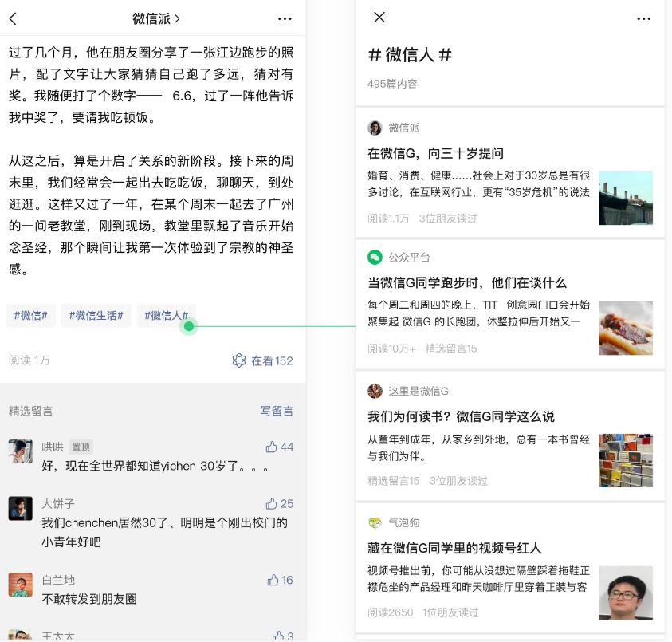672x642 pixels.
Task: Tap 白兰地's avatar
Action: pos(20,584)
